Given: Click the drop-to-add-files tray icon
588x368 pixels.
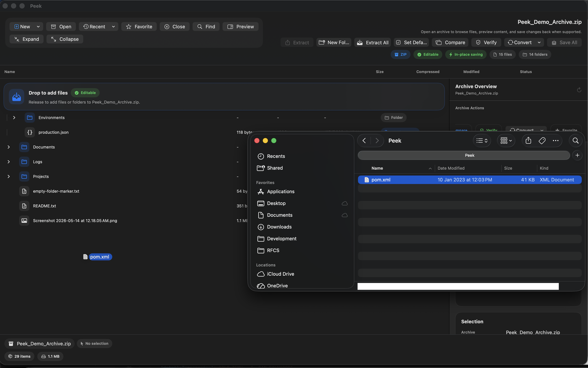Looking at the screenshot, I should 17,96.
